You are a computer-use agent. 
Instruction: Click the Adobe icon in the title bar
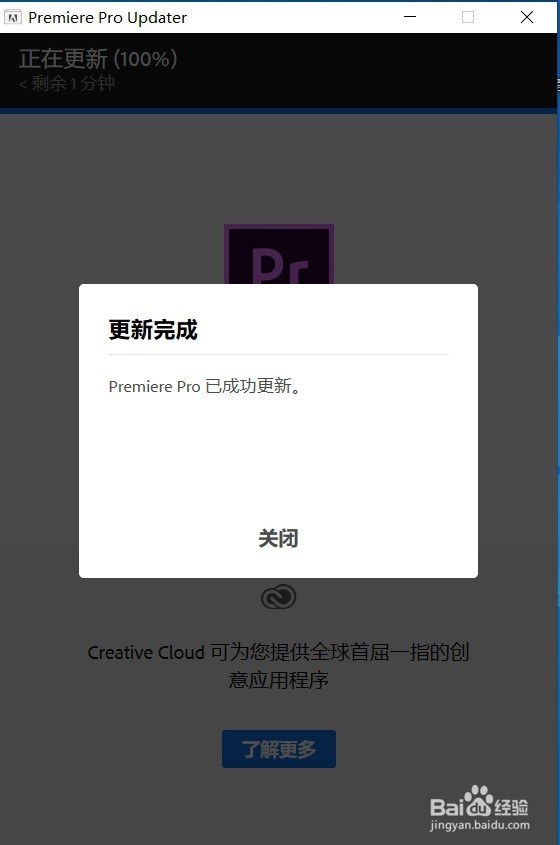tap(13, 17)
